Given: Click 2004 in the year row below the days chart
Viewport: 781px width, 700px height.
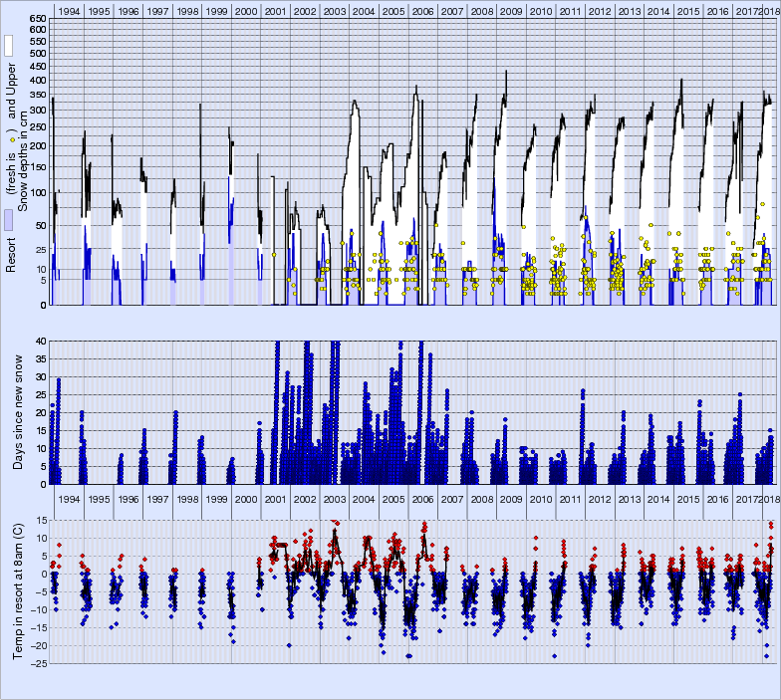Looking at the screenshot, I should tap(364, 499).
